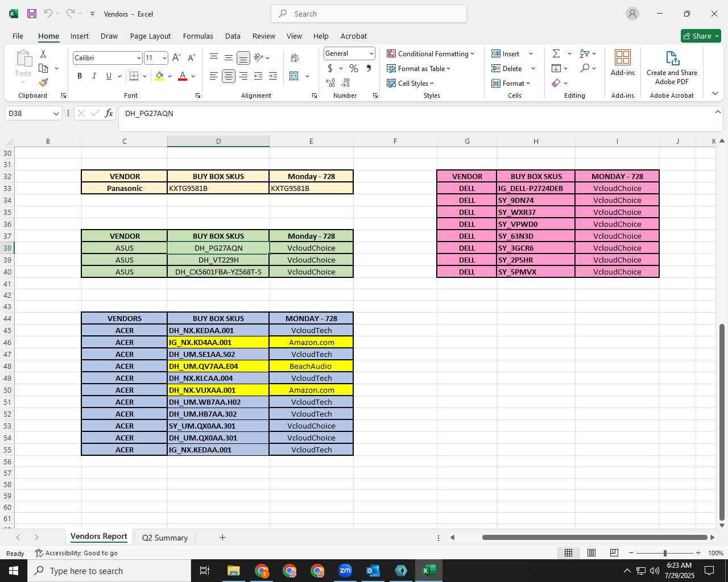Click the Decrease Decimal icon
The image size is (728, 582).
click(x=346, y=83)
